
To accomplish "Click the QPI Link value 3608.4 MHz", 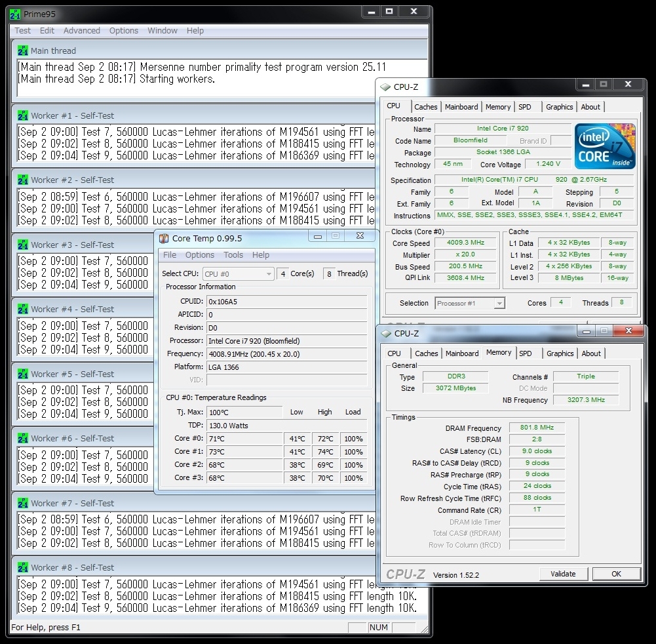I will click(465, 278).
